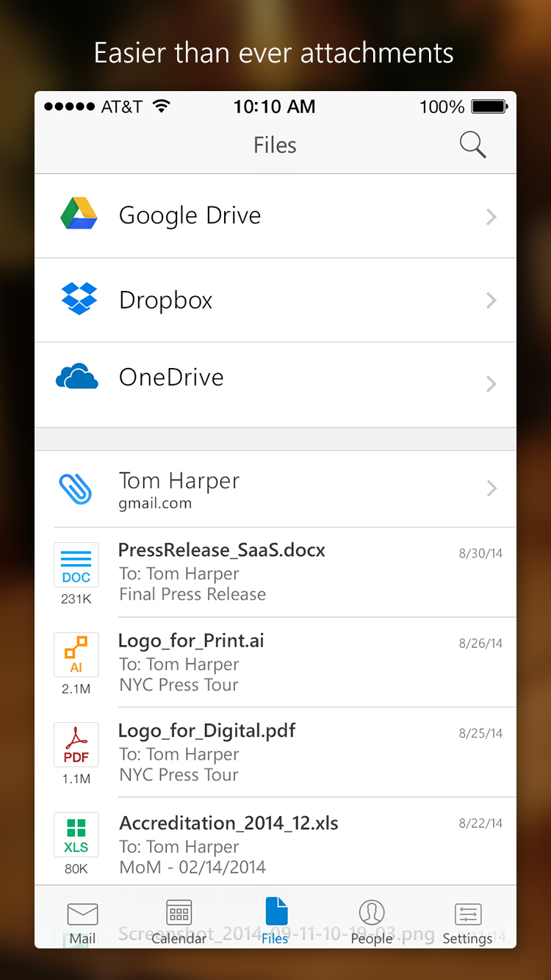Screen dimensions: 551x980
Task: Open the Settings tab
Action: click(x=467, y=923)
